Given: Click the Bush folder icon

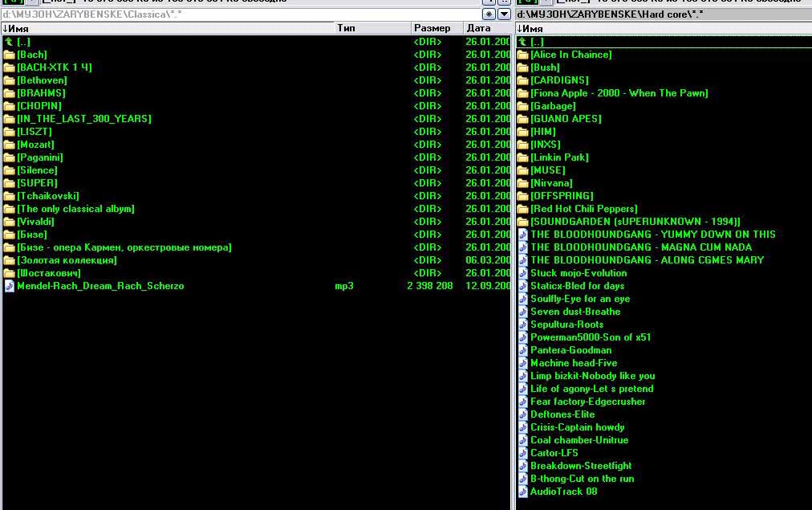Looking at the screenshot, I should pos(522,67).
